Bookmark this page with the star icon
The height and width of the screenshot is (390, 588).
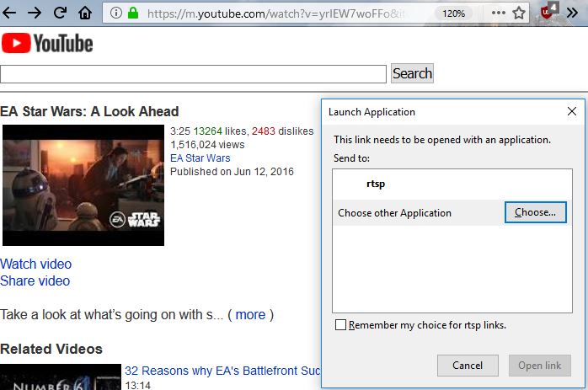click(x=519, y=13)
